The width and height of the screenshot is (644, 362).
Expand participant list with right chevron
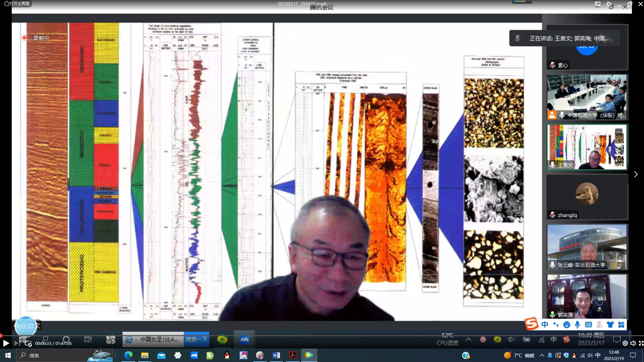click(636, 174)
